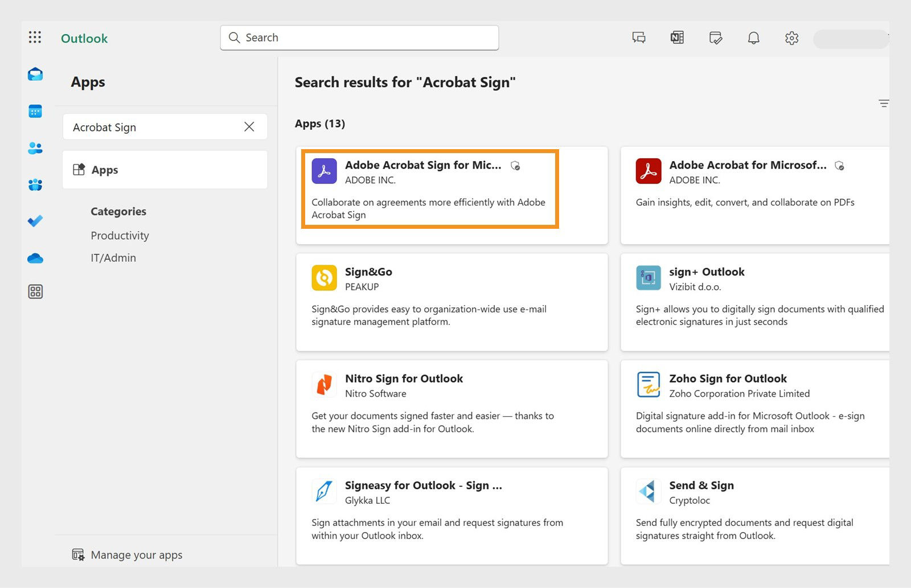
Task: Click publisher name 'Vizibit d.o.o.'
Action: tap(695, 287)
